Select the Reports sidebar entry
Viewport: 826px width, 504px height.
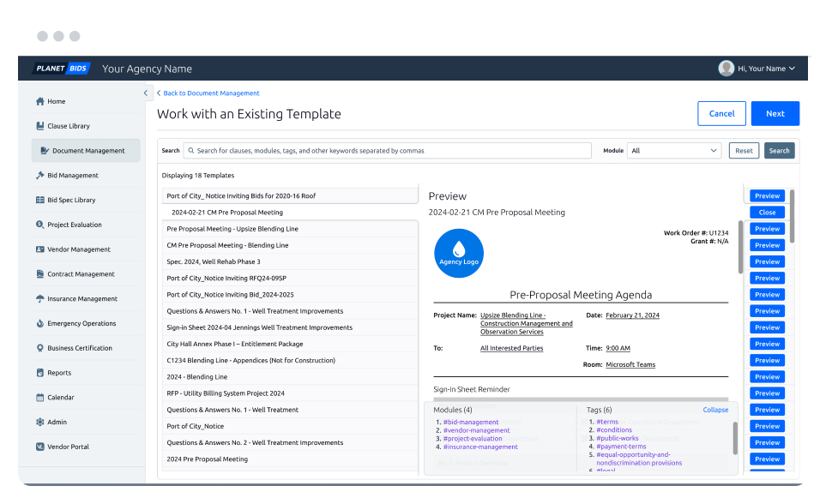(x=58, y=372)
